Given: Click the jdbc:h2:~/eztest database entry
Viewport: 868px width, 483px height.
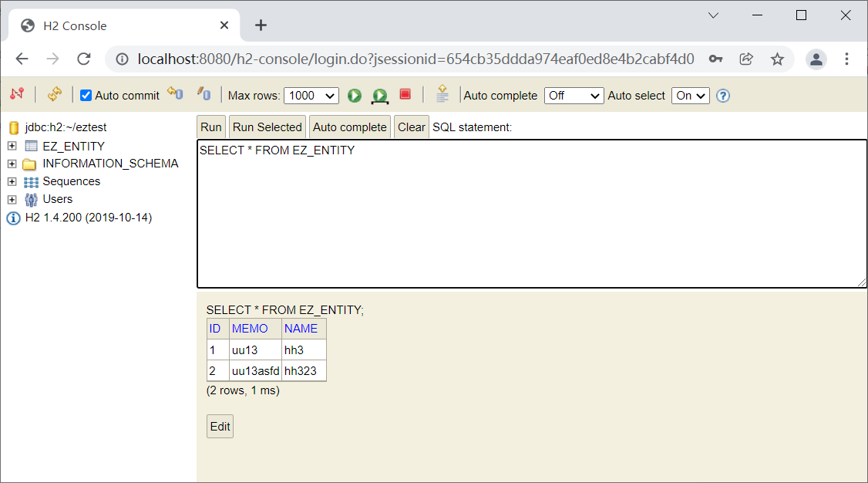Looking at the screenshot, I should click(66, 127).
